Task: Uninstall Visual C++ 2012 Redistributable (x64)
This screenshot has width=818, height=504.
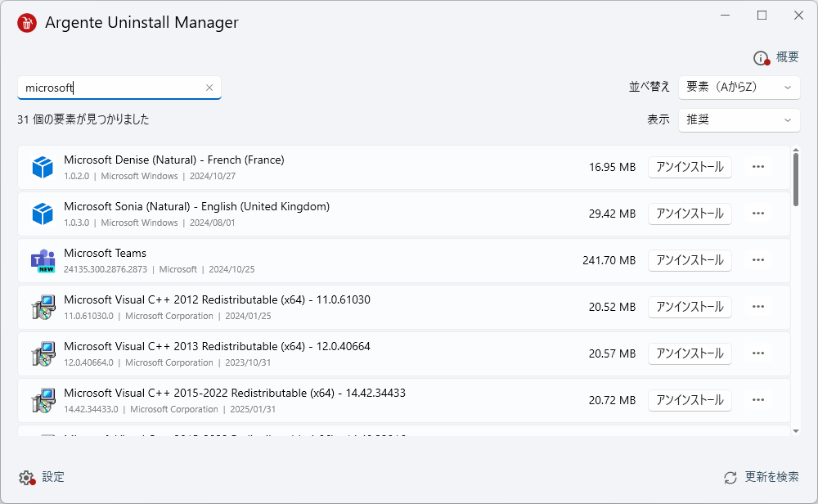Action: tap(690, 307)
